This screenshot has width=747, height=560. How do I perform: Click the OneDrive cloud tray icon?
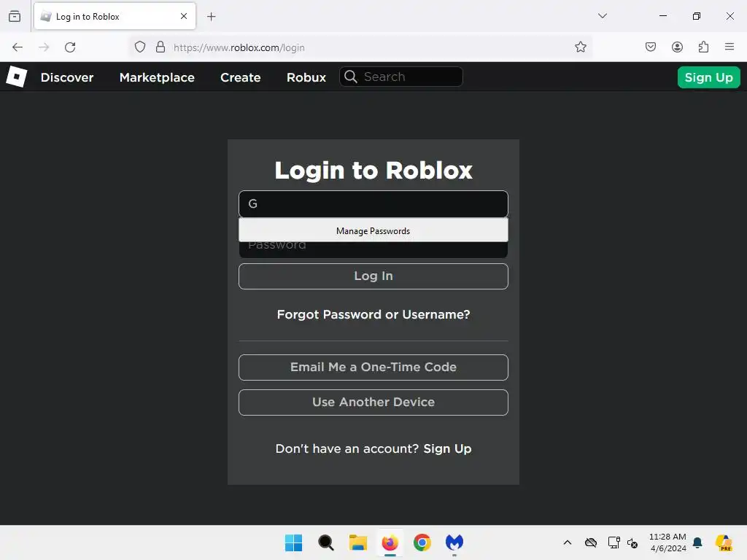[x=591, y=542]
